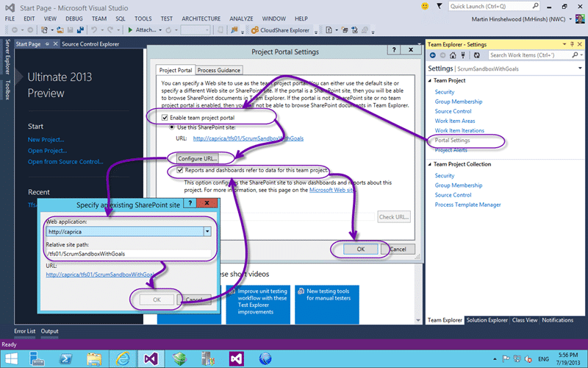
Task: Click the magnifier icon in Search Work Items
Action: pyautogui.click(x=575, y=54)
